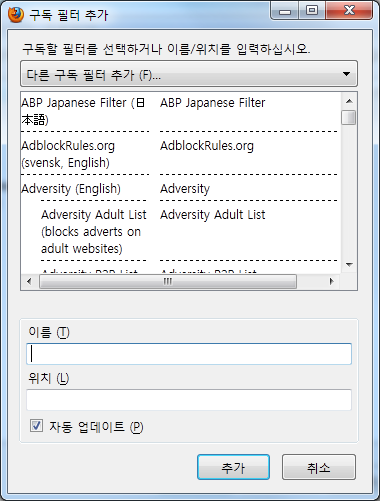The width and height of the screenshot is (380, 501).
Task: Click 'ABP Japanese Filter' in second column
Action: pos(213,103)
